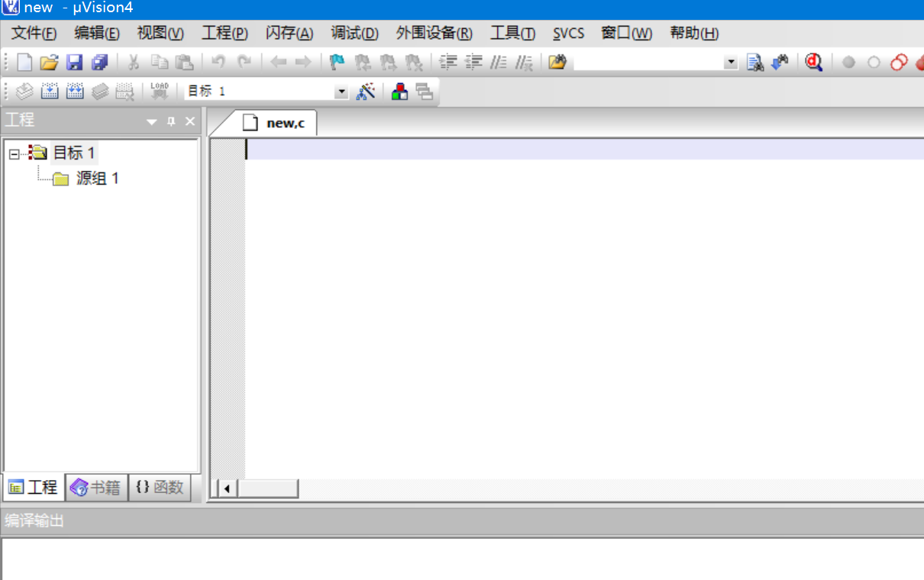Close the 工程 panel
Viewport: 924px width, 580px height.
tap(190, 121)
